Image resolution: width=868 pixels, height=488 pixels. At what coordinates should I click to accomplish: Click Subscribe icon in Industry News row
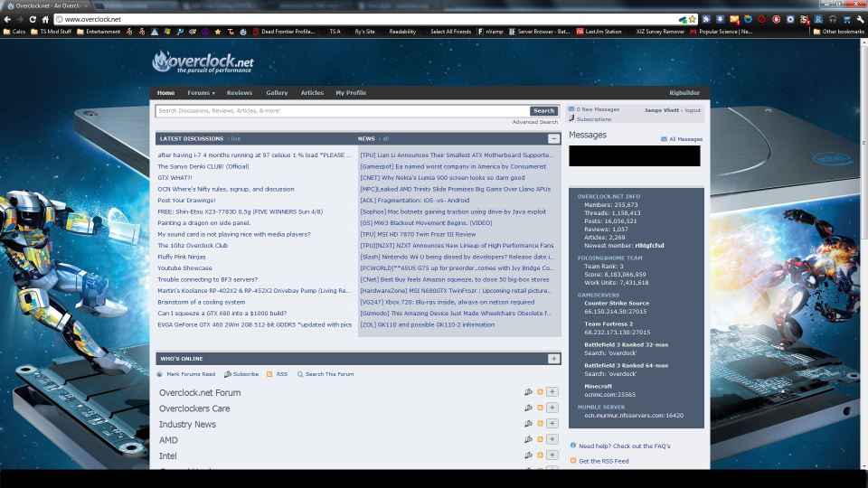(x=528, y=423)
